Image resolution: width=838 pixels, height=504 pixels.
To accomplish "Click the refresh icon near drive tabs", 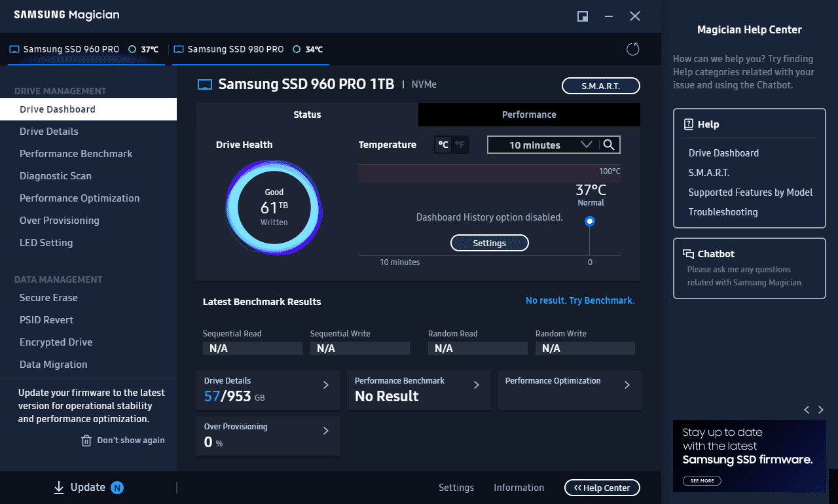I will [x=632, y=49].
